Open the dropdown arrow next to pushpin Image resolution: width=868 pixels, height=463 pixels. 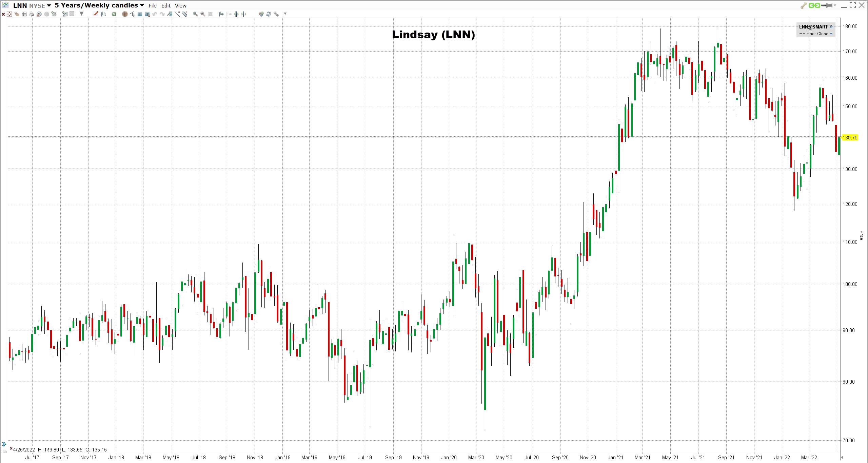(835, 5)
